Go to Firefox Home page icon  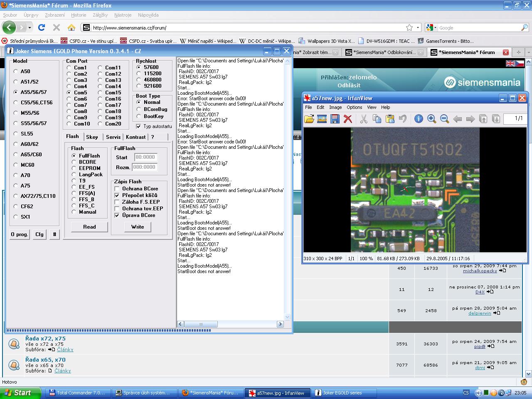pyautogui.click(x=71, y=27)
